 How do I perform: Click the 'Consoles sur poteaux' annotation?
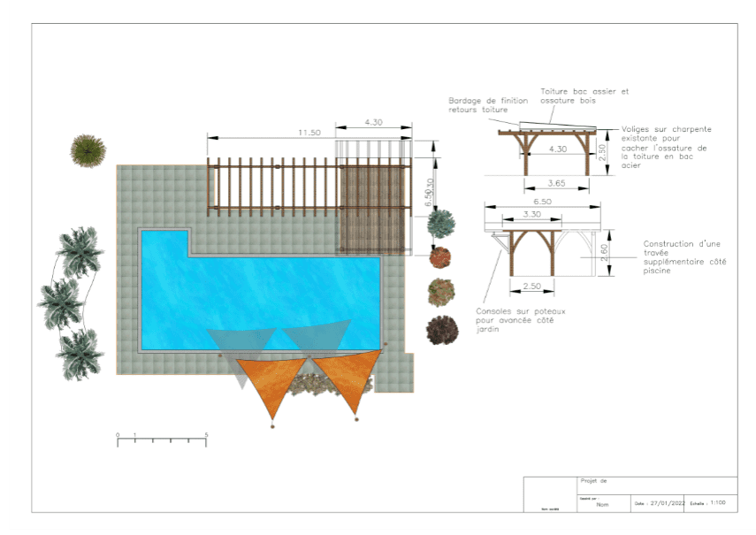click(x=521, y=319)
